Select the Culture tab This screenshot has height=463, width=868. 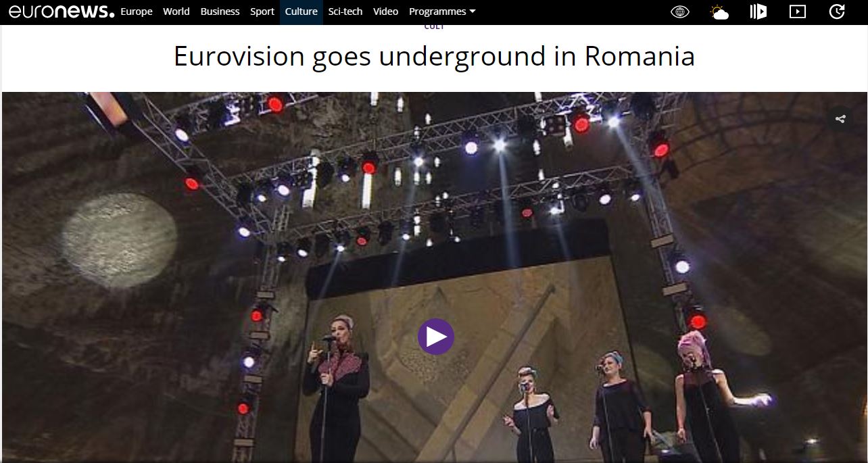(302, 11)
